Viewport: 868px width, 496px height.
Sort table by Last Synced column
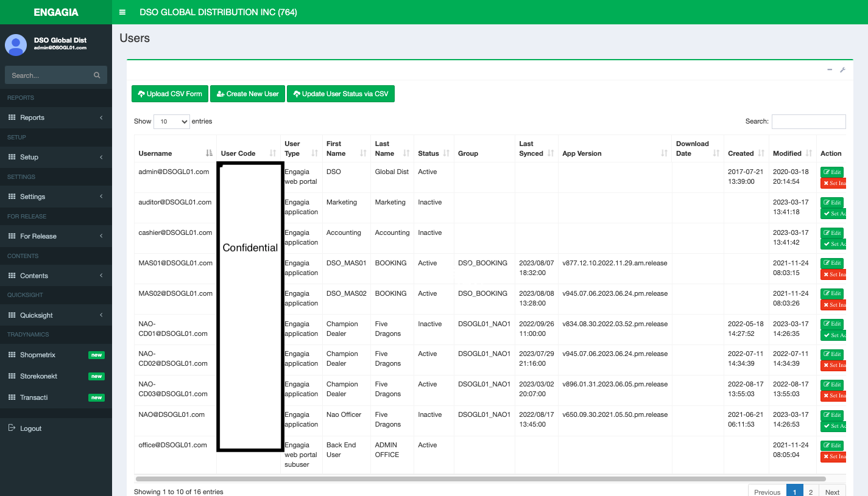pyautogui.click(x=536, y=148)
